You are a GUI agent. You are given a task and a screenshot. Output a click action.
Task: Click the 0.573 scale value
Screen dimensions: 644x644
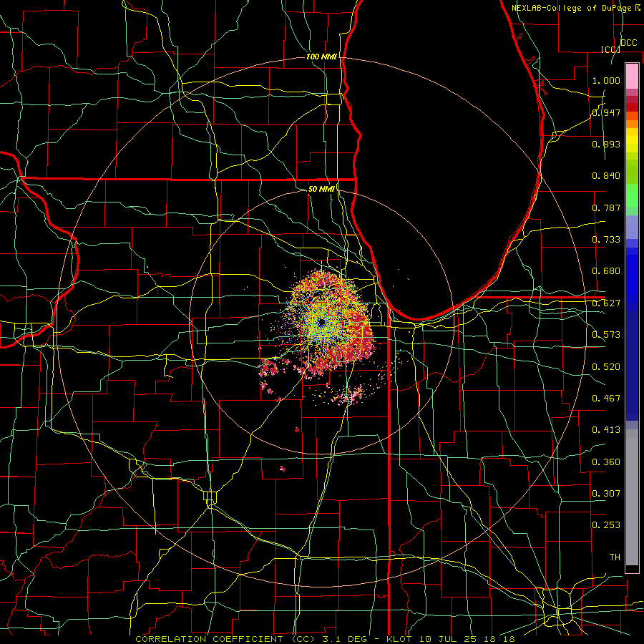(x=606, y=335)
